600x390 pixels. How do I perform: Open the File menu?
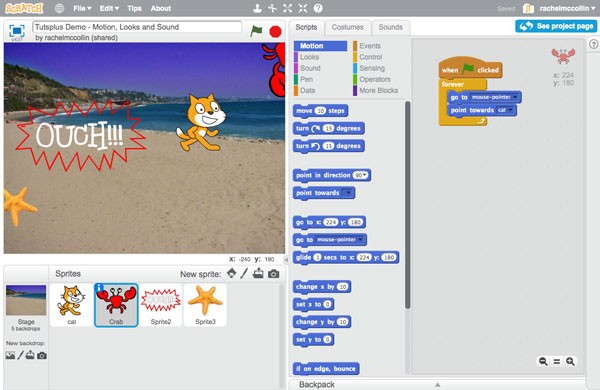82,8
